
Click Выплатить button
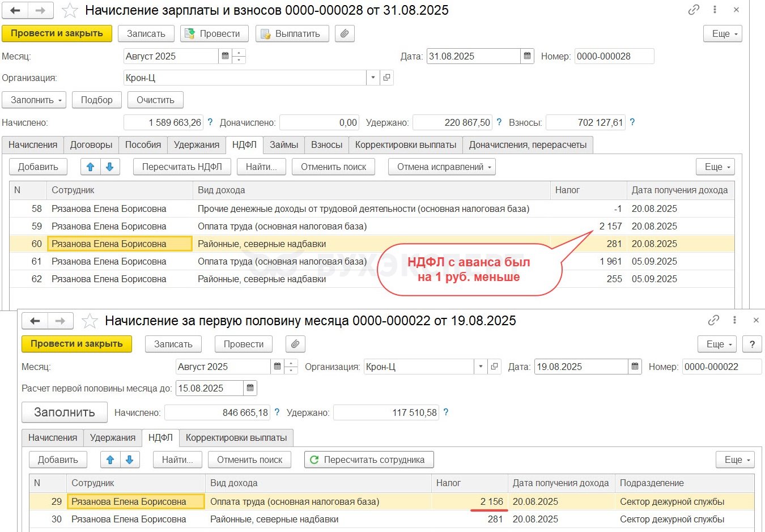click(292, 33)
